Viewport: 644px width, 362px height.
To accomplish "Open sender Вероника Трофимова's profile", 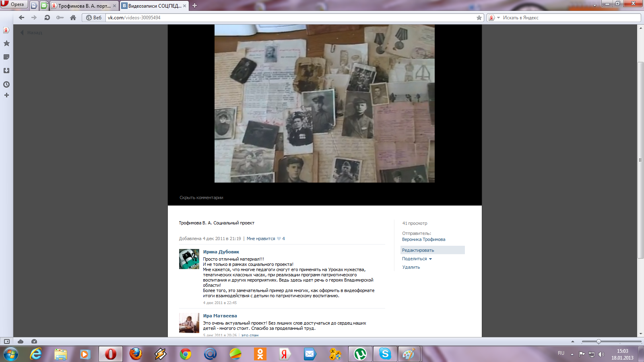I will (x=423, y=239).
